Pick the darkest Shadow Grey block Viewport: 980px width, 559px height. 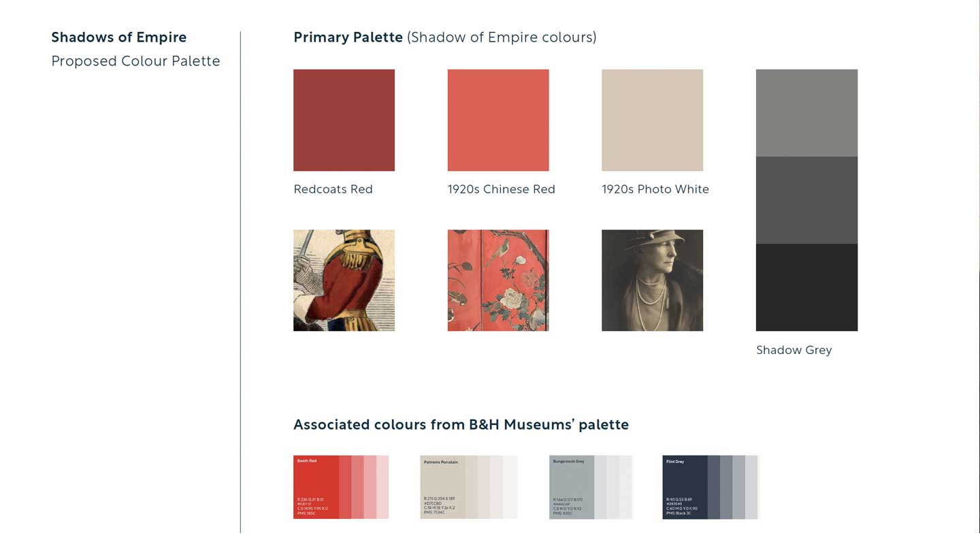tap(806, 287)
